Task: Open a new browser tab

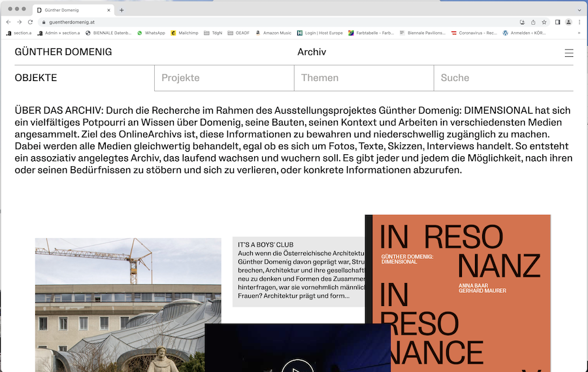Action: point(122,10)
